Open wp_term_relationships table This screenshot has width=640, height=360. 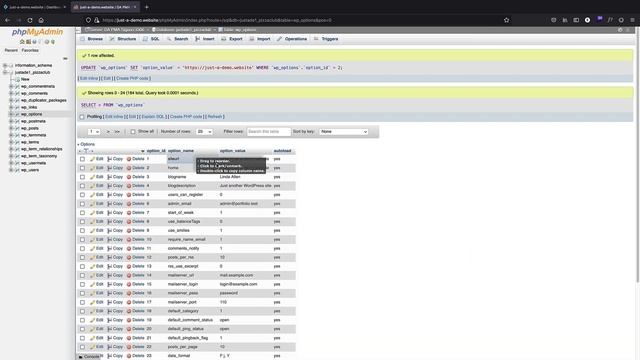pos(42,149)
